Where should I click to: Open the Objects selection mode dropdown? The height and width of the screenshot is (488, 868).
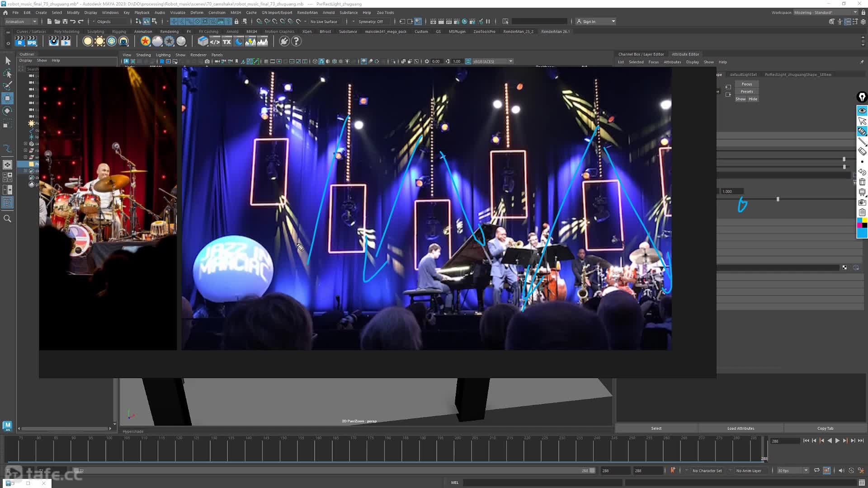(110, 21)
